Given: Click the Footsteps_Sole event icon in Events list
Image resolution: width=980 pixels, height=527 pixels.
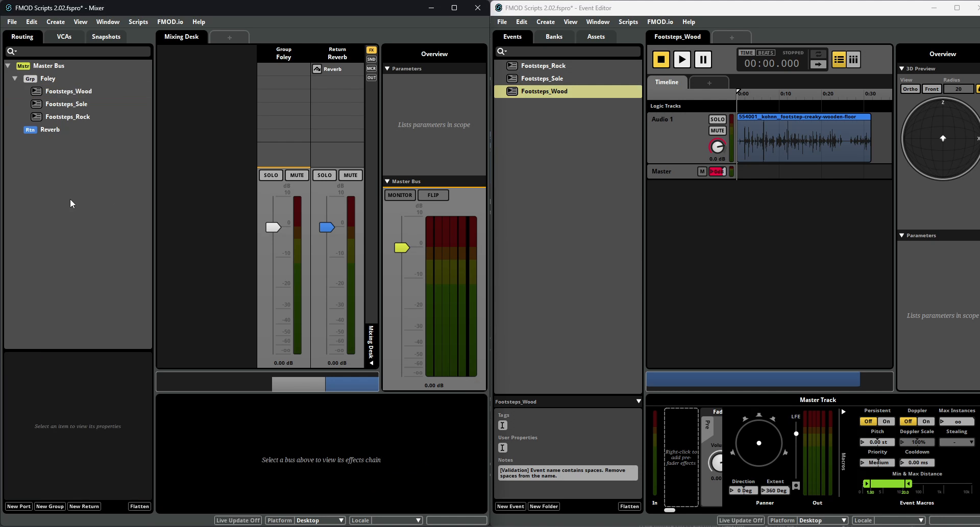Looking at the screenshot, I should click(x=512, y=79).
